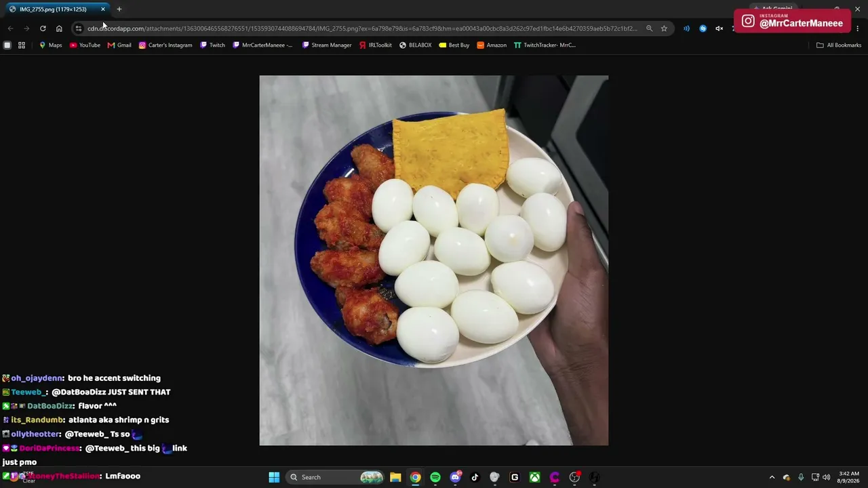
Task: Open the tab groups button in bookmarks bar
Action: coord(7,45)
